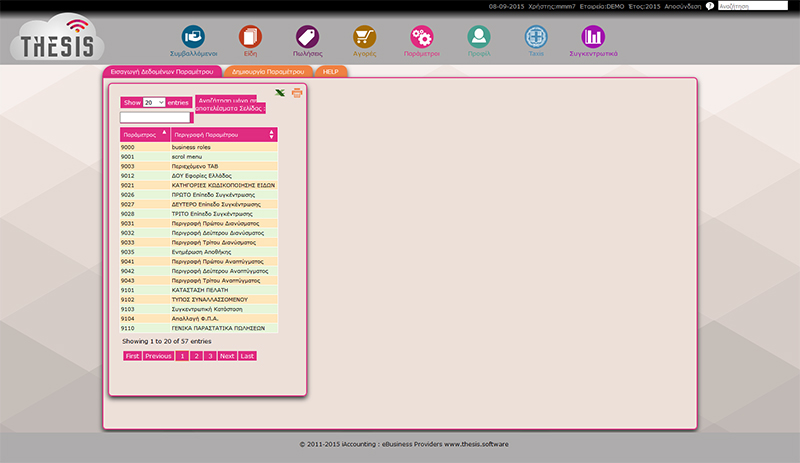
Task: Open the Συγκεντρωτικά chart icon
Action: coord(593,38)
